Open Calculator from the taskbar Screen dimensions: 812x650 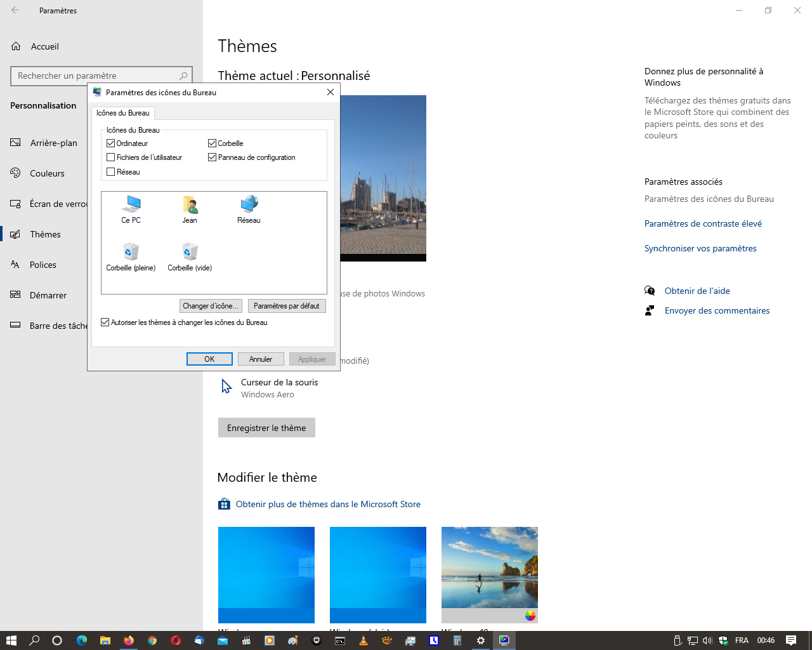point(457,640)
